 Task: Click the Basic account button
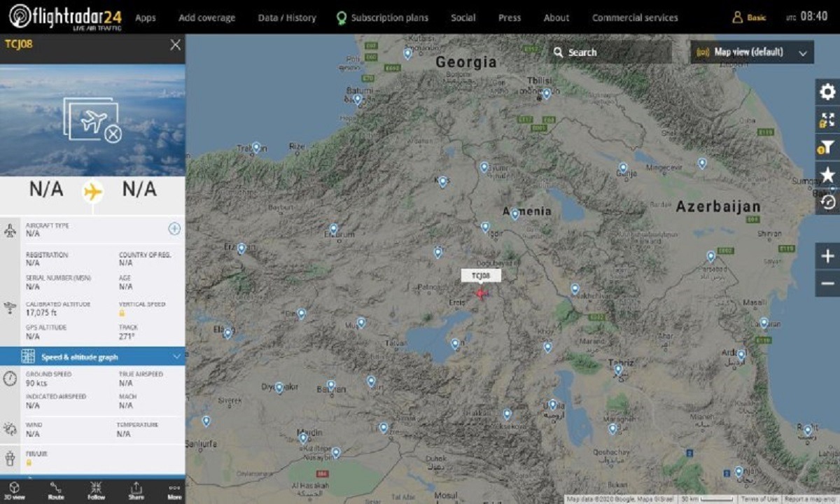click(749, 17)
